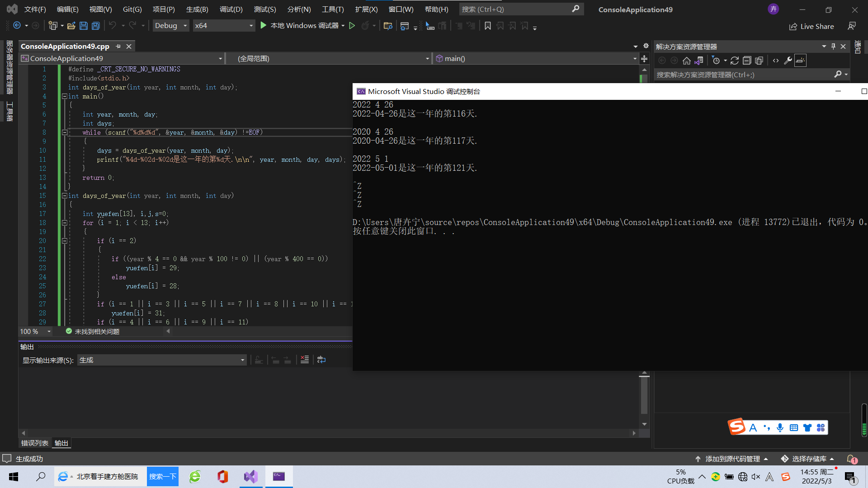
Task: Click the Output panel vertical scrollbar
Action: click(x=644, y=395)
